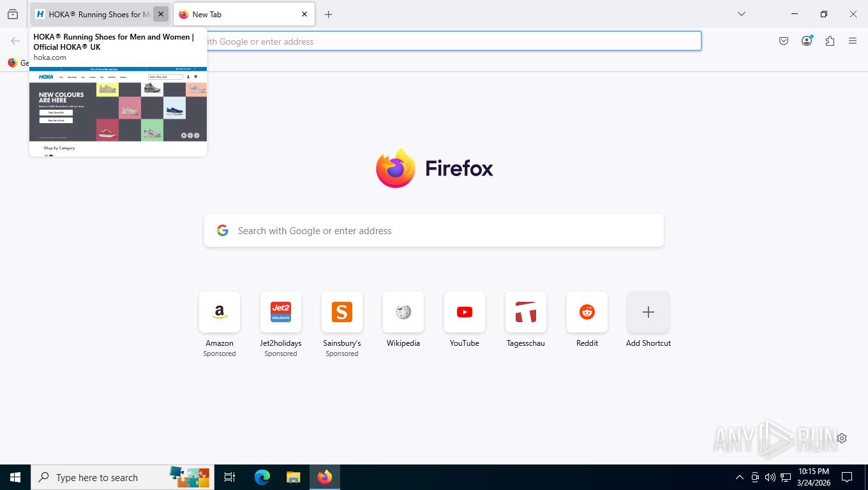868x490 pixels.
Task: Click the Amazon label under the shortcut
Action: (220, 343)
